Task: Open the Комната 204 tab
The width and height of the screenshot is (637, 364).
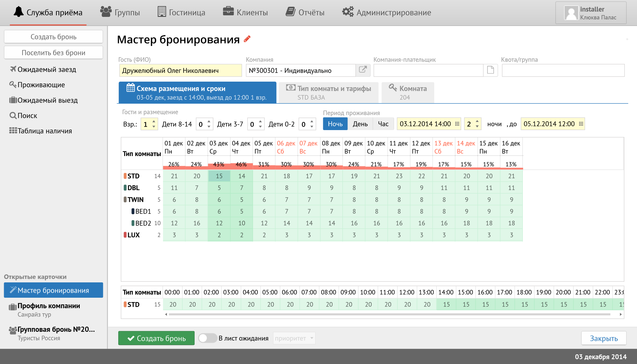Action: coord(408,93)
